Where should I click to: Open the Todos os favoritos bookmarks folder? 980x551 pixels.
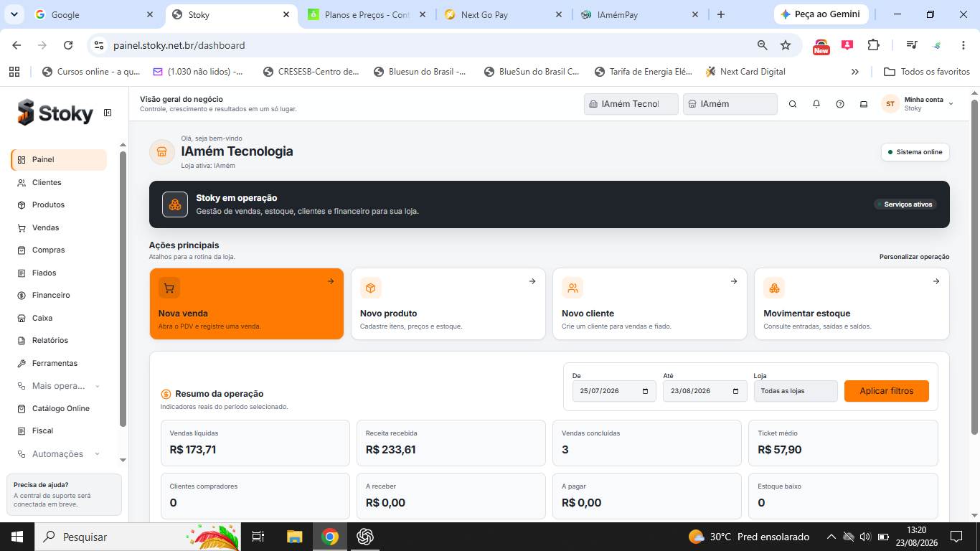pyautogui.click(x=927, y=72)
